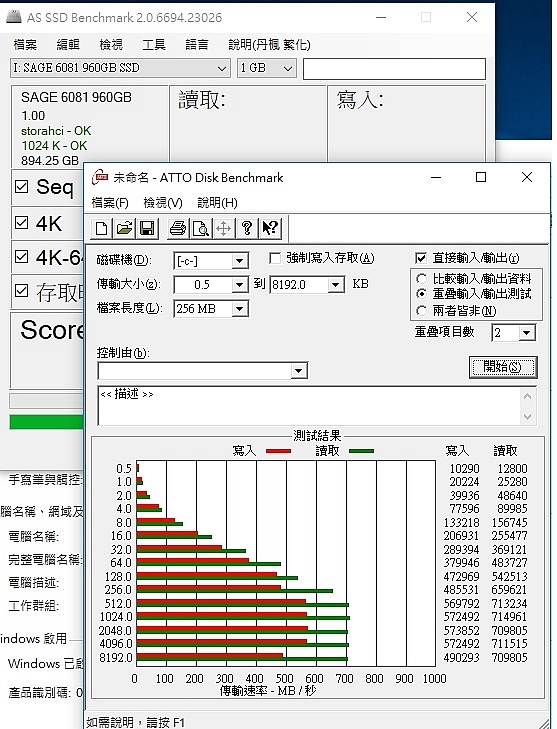This screenshot has height=729, width=557.
Task: Open the AS SSD 語言 menu
Action: (x=197, y=45)
